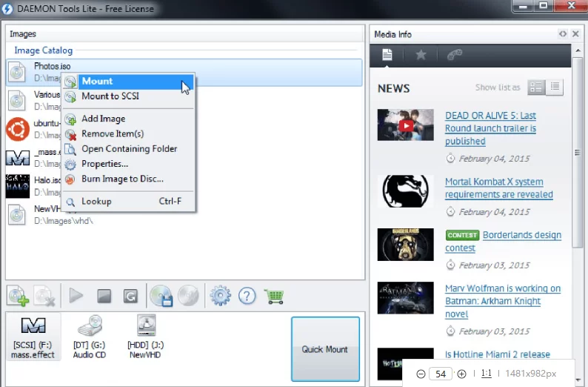This screenshot has height=387, width=588.
Task: Click the Dead or Alive video thumbnail
Action: point(405,125)
